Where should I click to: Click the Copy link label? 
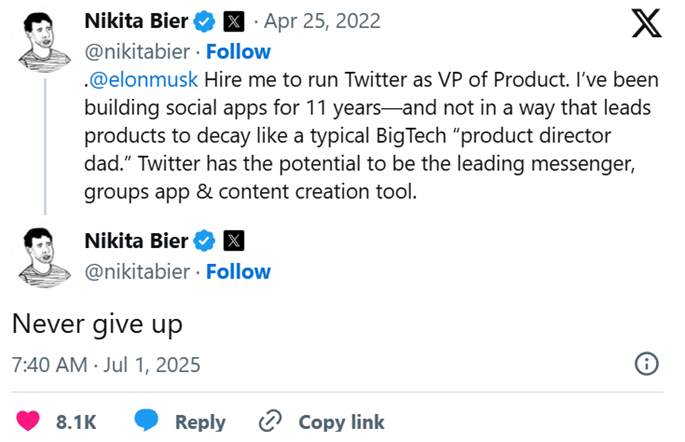[x=341, y=422]
